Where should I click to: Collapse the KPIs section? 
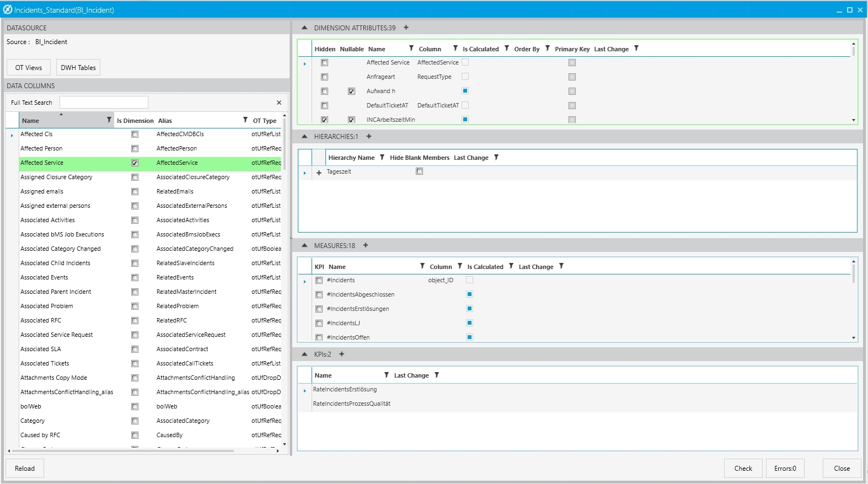pyautogui.click(x=304, y=354)
